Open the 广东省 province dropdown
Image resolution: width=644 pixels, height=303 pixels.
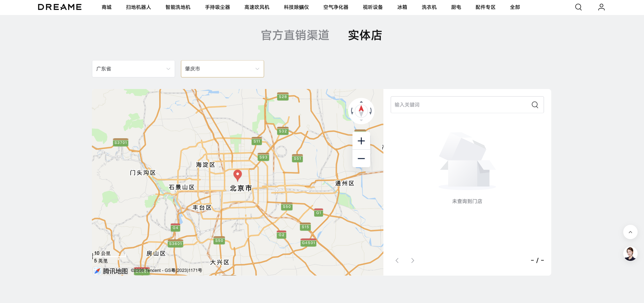pos(133,69)
